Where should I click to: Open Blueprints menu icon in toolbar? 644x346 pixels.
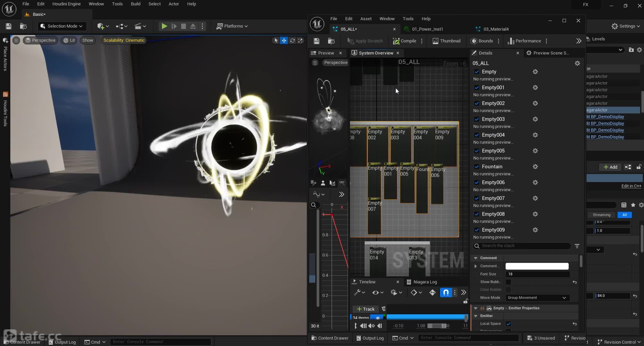point(122,26)
